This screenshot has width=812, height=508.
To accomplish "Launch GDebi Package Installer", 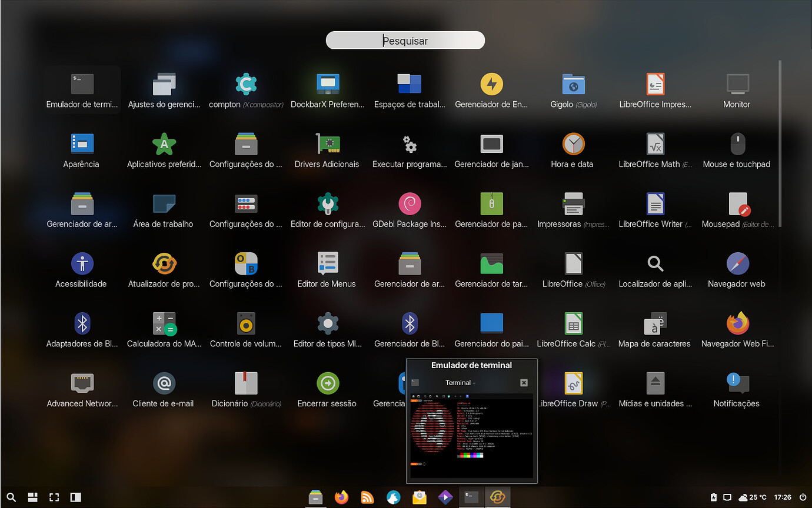I will coord(410,210).
